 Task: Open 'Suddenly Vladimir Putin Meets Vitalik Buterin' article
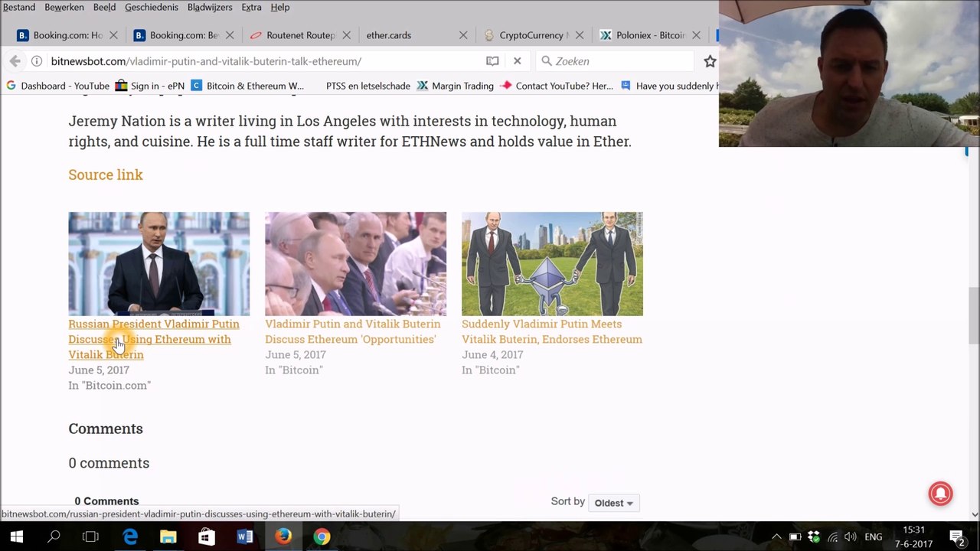tap(551, 331)
